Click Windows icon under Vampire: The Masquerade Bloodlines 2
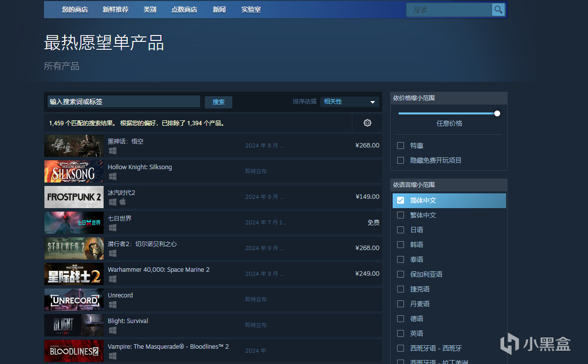Screen dimensions: 588x364 112,356
